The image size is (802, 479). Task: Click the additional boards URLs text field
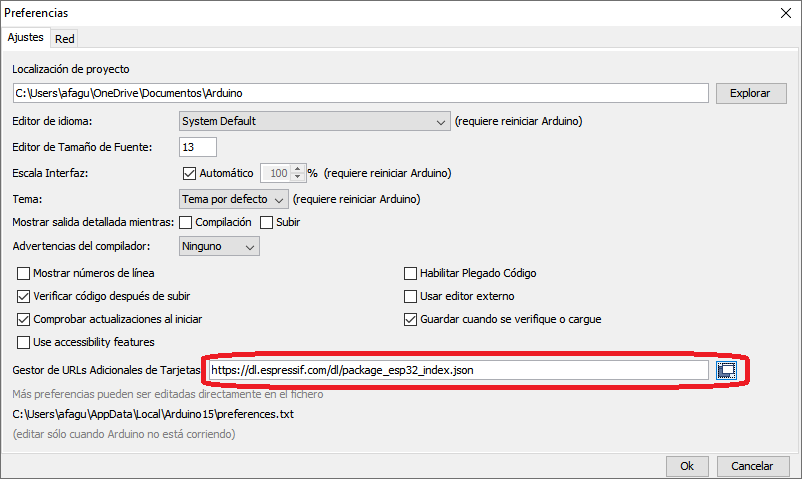pos(458,370)
